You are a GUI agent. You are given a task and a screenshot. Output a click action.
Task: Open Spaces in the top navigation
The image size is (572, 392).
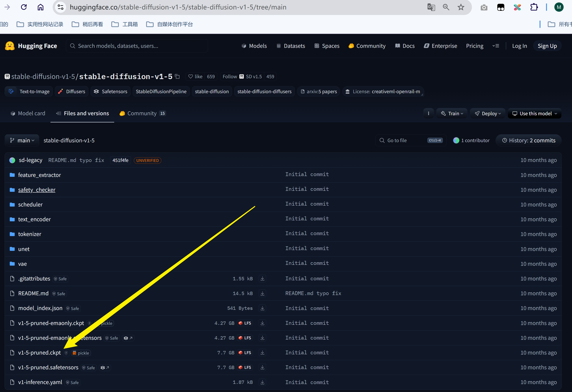click(x=327, y=46)
